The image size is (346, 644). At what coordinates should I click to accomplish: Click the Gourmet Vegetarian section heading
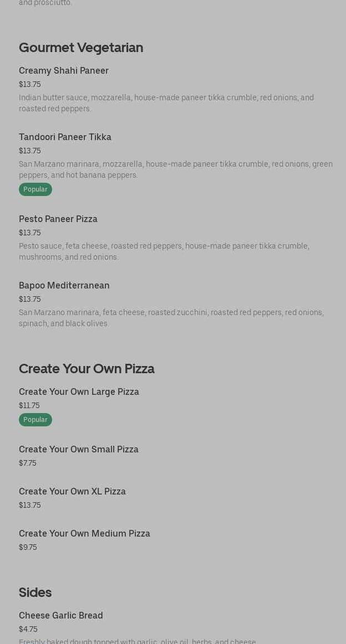[81, 48]
